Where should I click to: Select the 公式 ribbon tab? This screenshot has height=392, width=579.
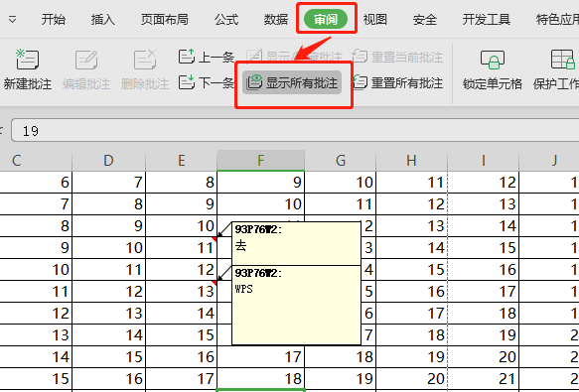click(x=226, y=19)
